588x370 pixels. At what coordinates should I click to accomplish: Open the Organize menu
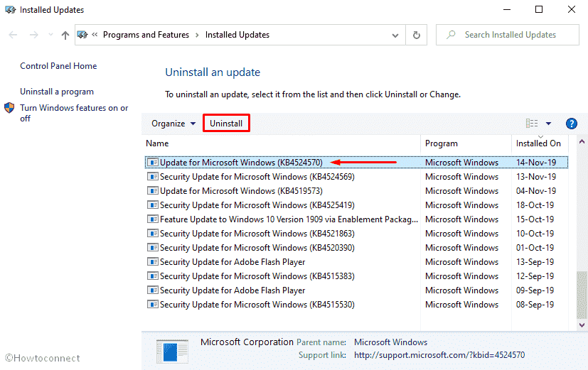click(173, 124)
